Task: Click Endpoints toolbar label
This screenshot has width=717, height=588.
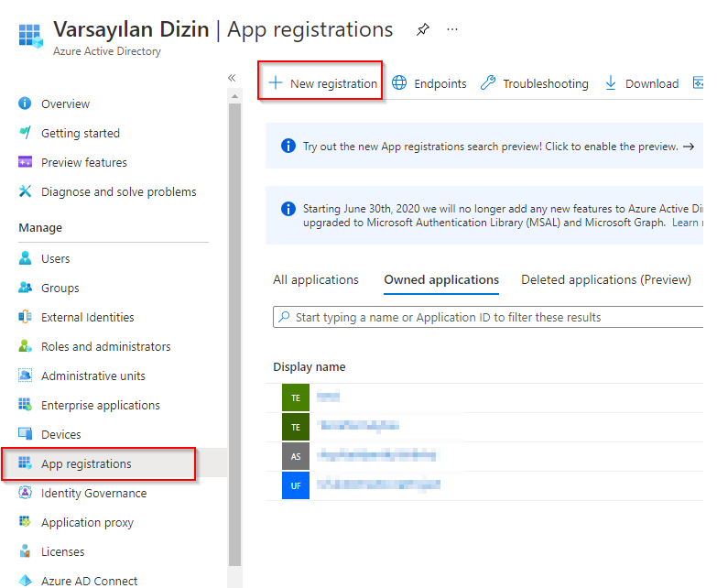Action: coord(440,83)
